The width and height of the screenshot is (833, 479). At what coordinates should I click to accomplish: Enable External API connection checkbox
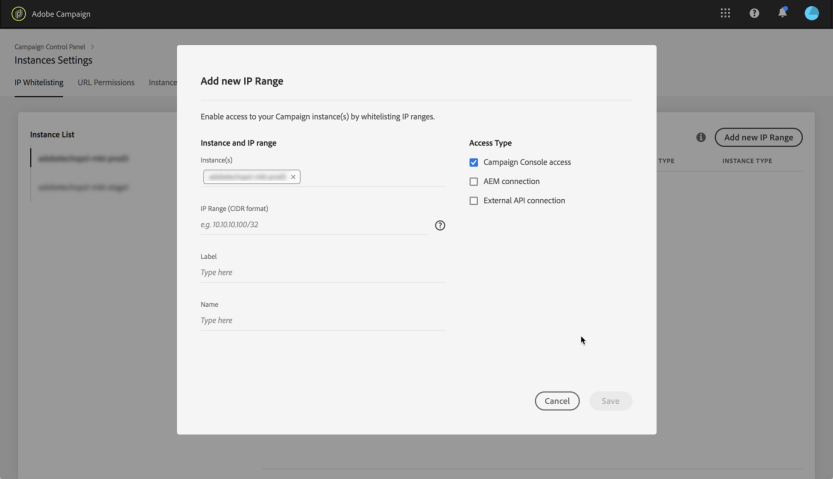473,201
